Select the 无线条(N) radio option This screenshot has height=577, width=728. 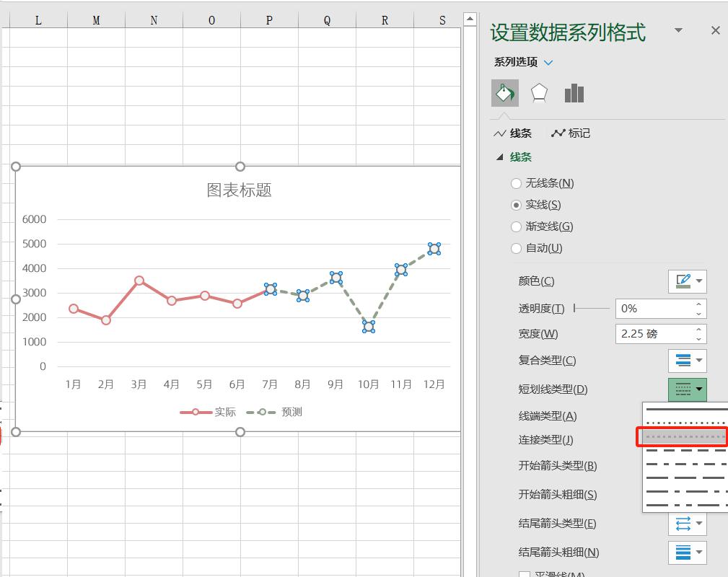pos(516,183)
